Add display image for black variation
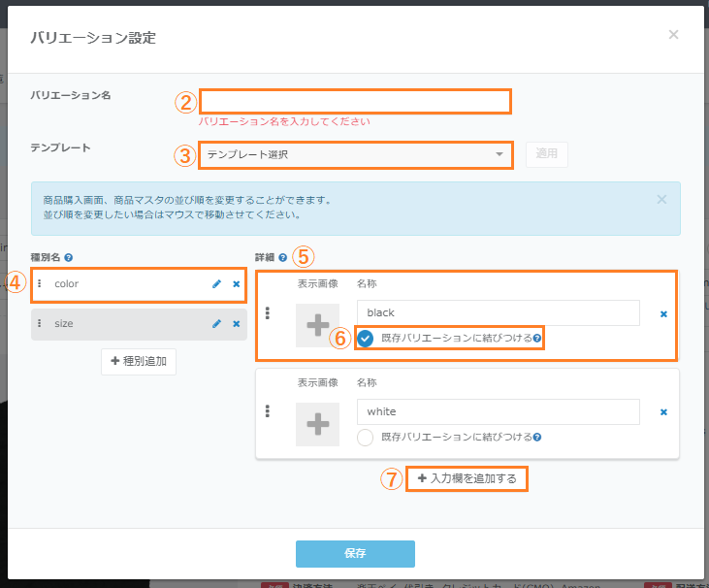 click(317, 325)
